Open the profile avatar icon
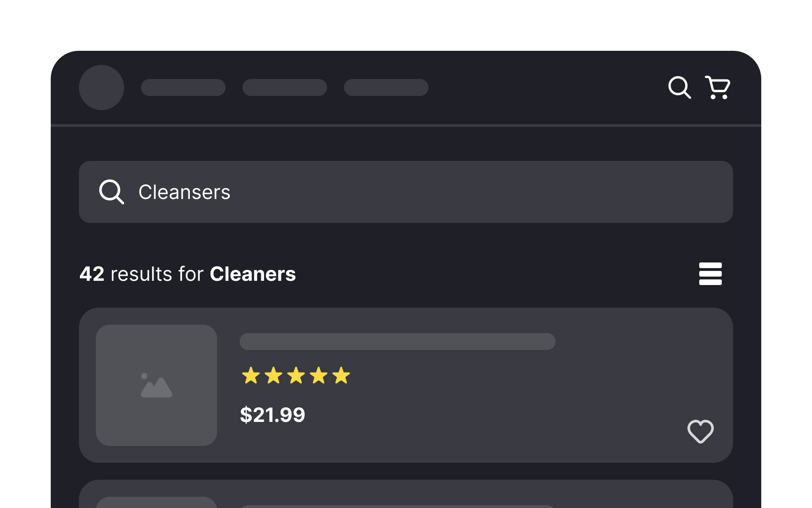This screenshot has height=508, width=812. (x=101, y=87)
